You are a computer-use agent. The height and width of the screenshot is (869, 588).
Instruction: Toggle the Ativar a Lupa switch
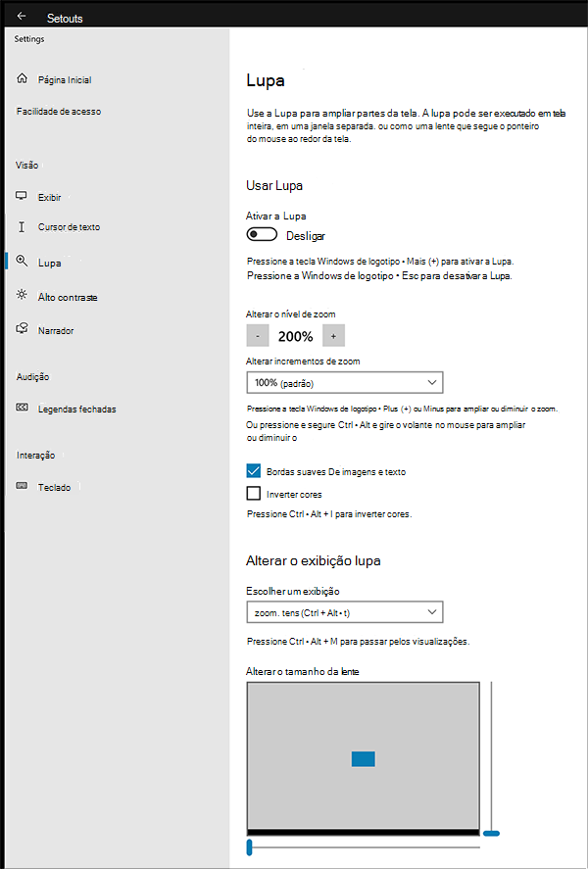pyautogui.click(x=262, y=235)
